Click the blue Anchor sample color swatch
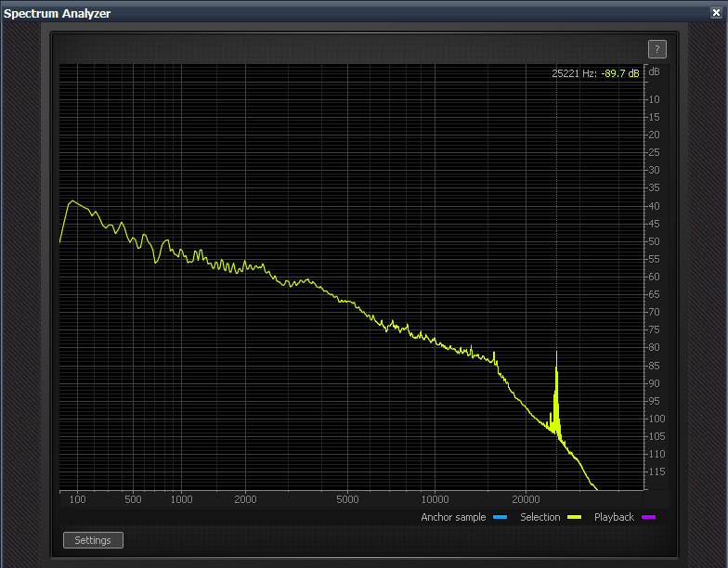Screen dimensions: 728x568 click(x=500, y=517)
